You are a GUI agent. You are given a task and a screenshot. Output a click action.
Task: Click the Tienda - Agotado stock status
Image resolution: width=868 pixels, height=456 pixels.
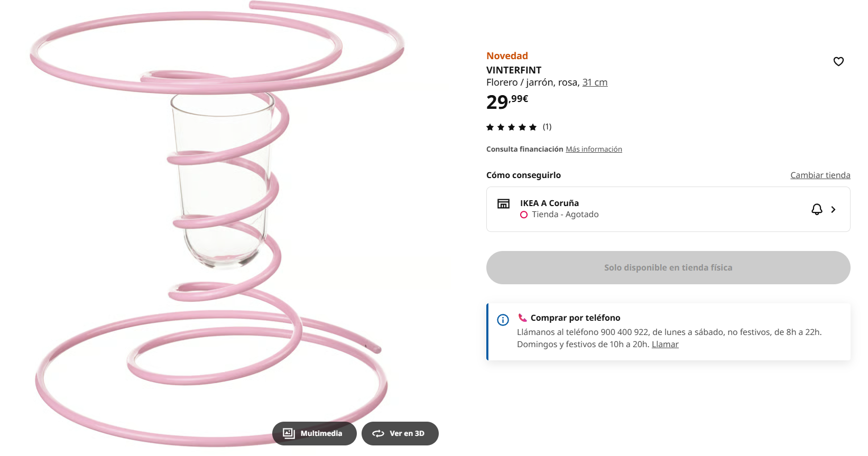click(565, 215)
